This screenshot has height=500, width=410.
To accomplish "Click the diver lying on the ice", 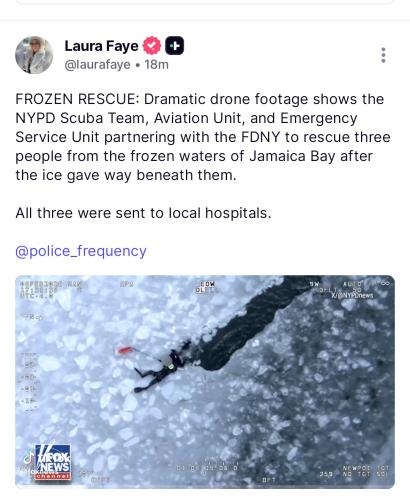I will click(x=160, y=371).
